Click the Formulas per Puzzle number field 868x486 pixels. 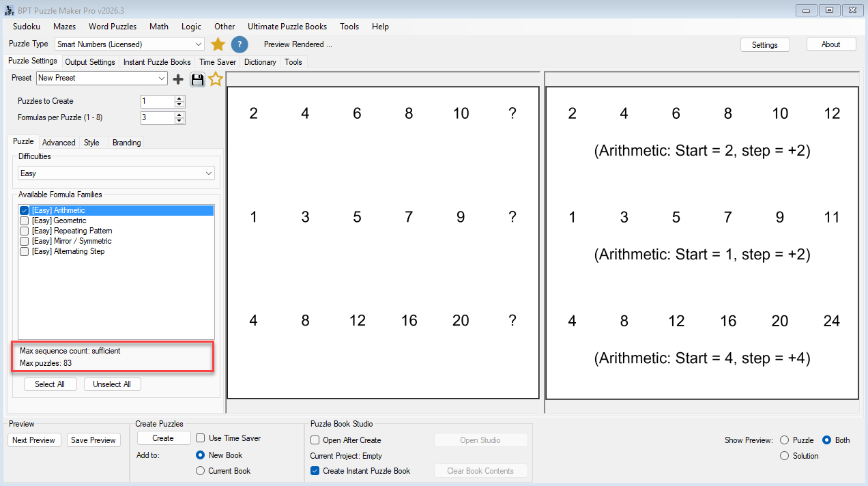tap(158, 117)
